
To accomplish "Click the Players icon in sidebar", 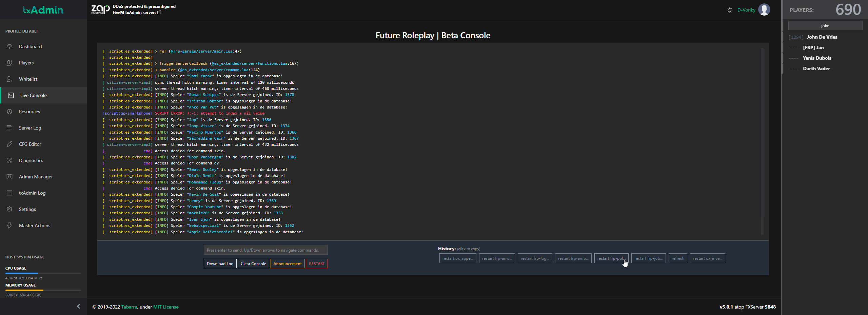I will click(9, 63).
